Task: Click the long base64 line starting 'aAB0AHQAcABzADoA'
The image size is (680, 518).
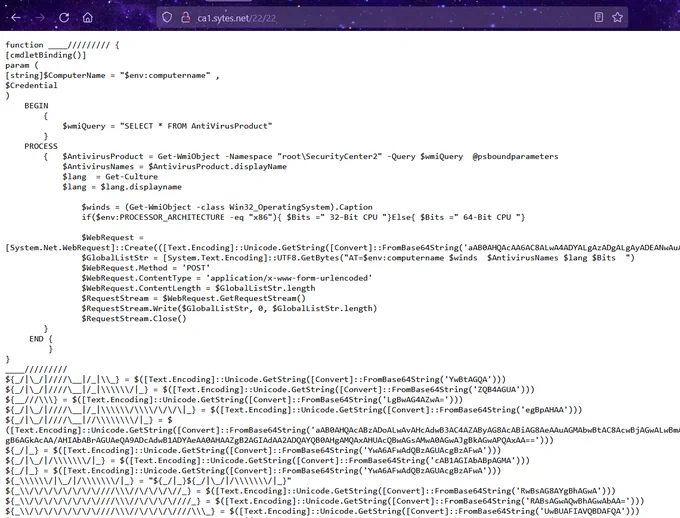Action: tap(343, 430)
